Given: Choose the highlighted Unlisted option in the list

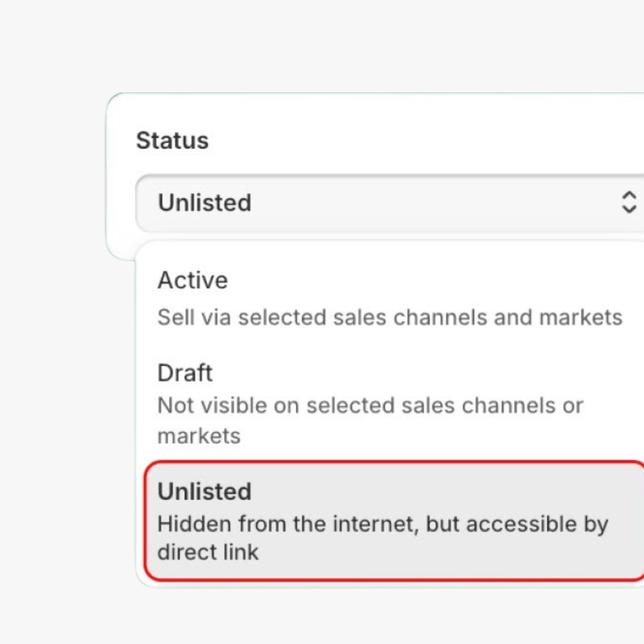Looking at the screenshot, I should [x=394, y=521].
